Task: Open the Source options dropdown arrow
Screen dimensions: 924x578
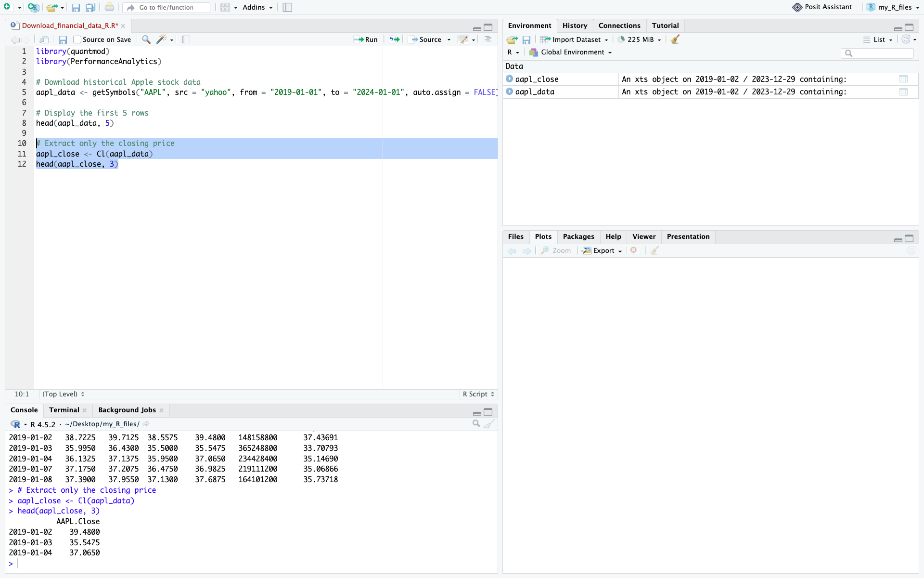Action: [449, 39]
